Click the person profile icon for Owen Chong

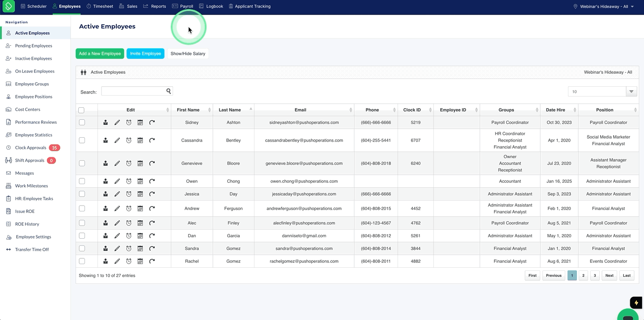point(106,181)
